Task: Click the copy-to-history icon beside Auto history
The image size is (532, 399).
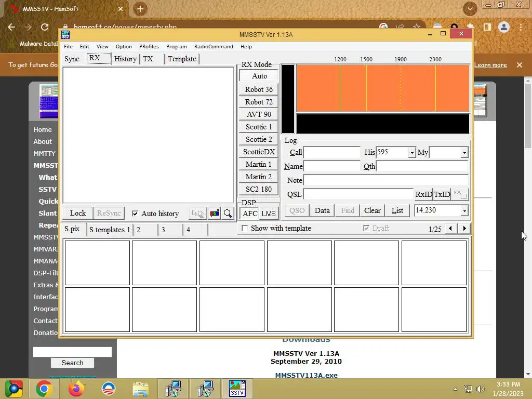Action: pyautogui.click(x=198, y=214)
